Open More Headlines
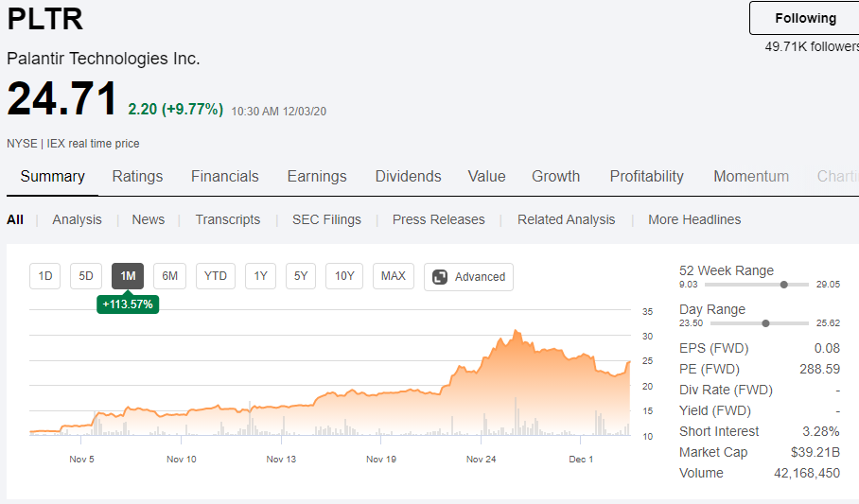The width and height of the screenshot is (859, 504). click(694, 219)
